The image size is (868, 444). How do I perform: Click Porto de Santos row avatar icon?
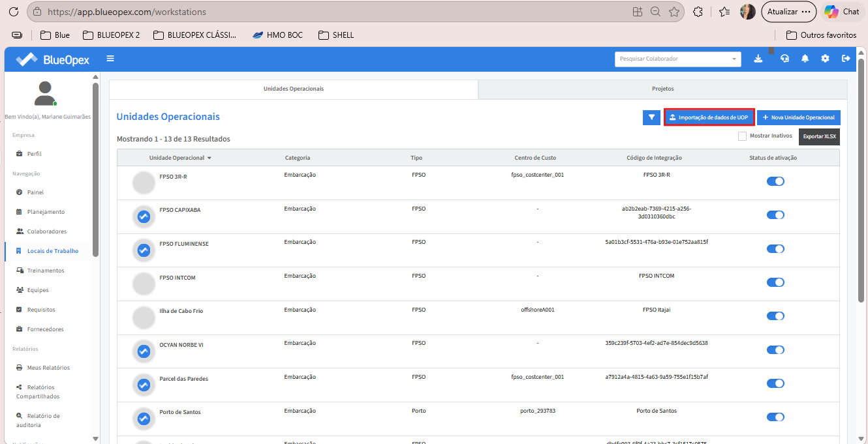[144, 419]
